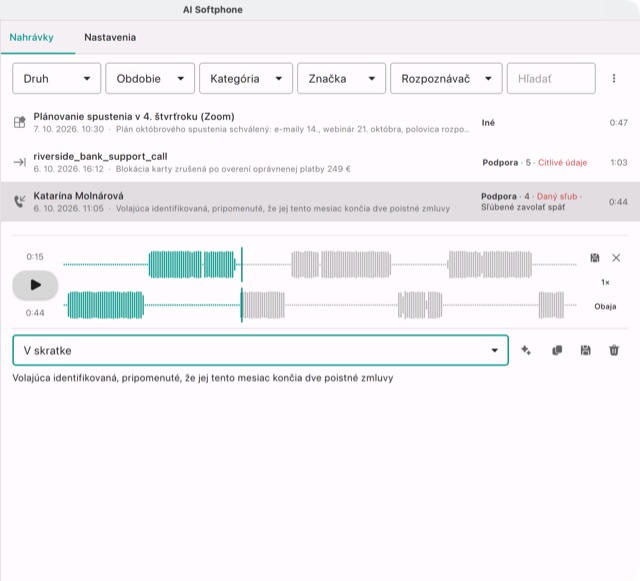Select the Plánovanie spustenia v 4. štvrťroku recording
The width and height of the screenshot is (640, 581).
tap(320, 122)
